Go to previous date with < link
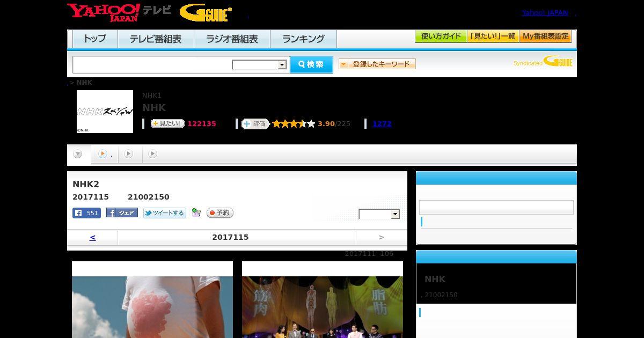 click(x=92, y=237)
